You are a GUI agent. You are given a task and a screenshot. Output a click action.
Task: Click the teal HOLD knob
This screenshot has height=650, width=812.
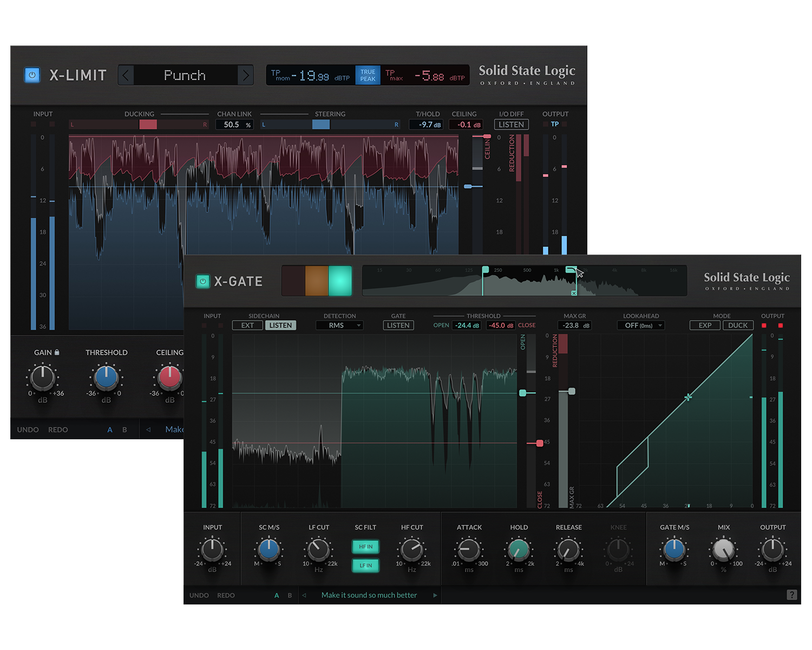519,549
